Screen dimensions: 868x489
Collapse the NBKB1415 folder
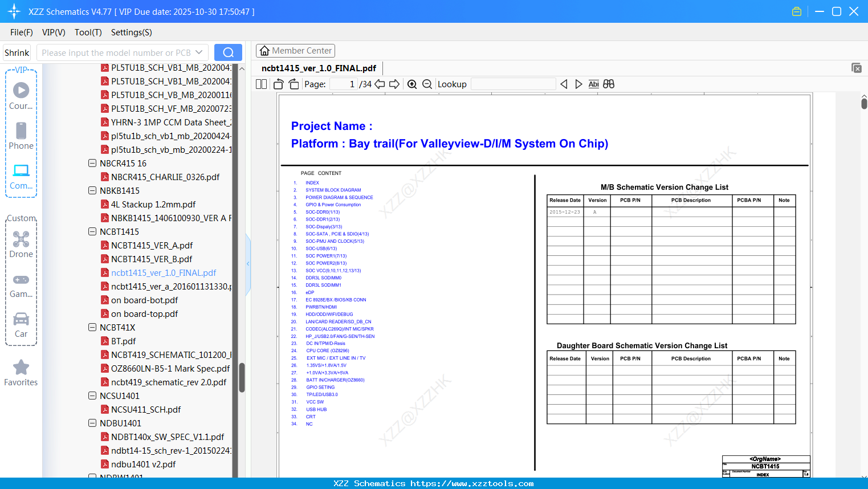(92, 190)
